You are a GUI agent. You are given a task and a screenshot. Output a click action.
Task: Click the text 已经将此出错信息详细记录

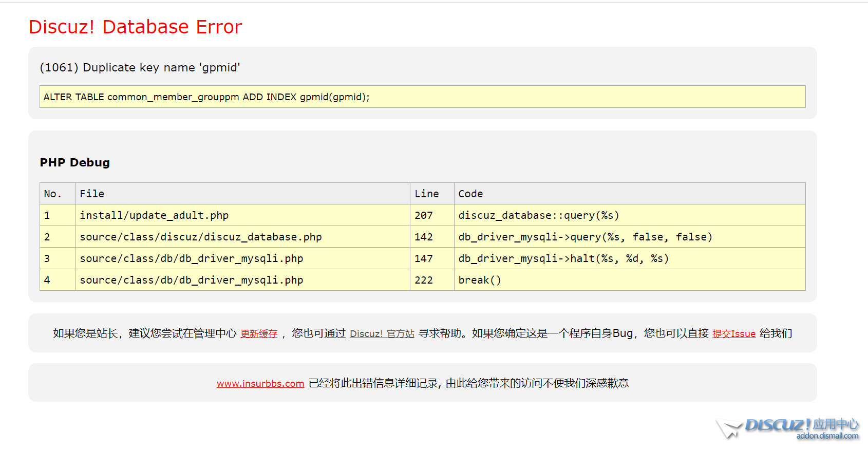[x=373, y=383]
